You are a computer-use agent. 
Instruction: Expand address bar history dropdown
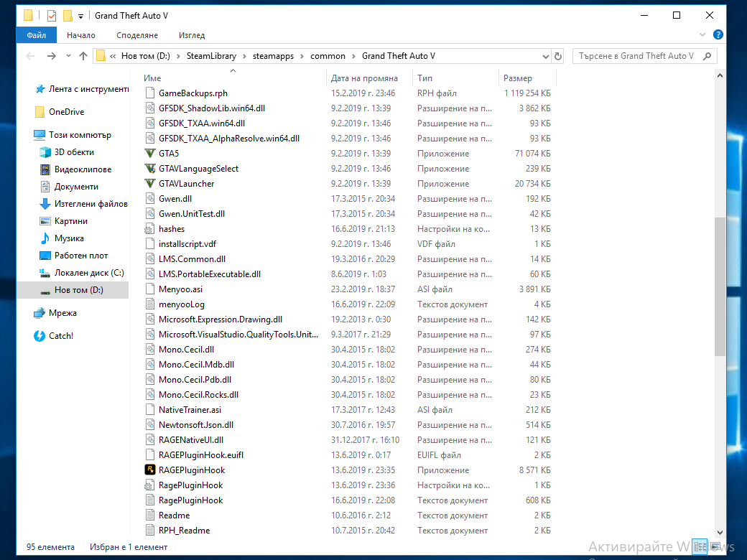coord(545,56)
